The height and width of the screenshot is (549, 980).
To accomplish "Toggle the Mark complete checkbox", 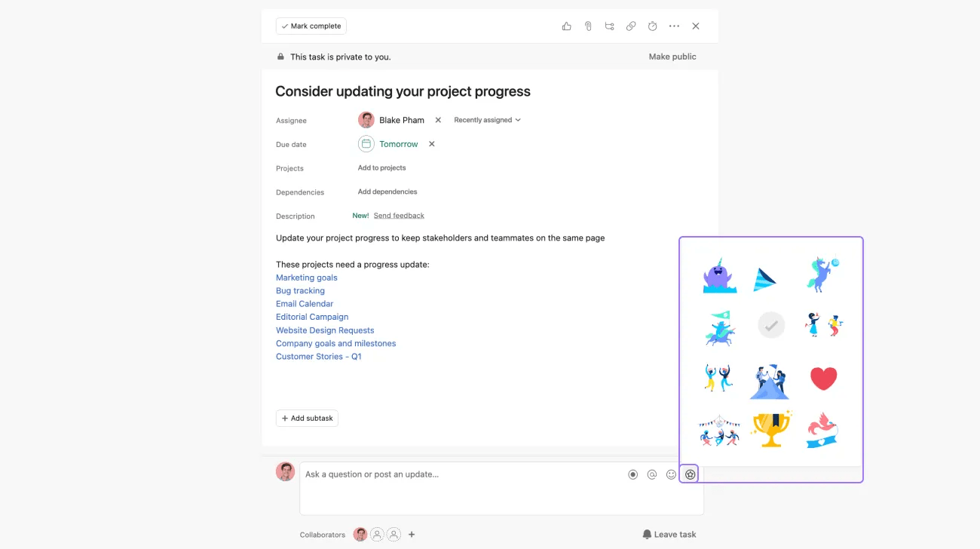I will 311,26.
